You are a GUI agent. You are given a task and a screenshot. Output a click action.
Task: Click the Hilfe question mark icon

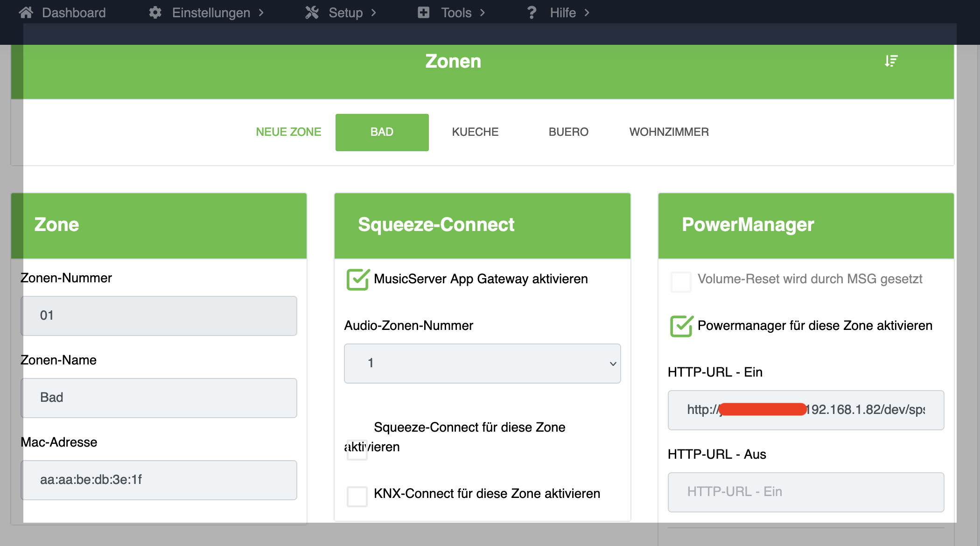[x=532, y=13]
